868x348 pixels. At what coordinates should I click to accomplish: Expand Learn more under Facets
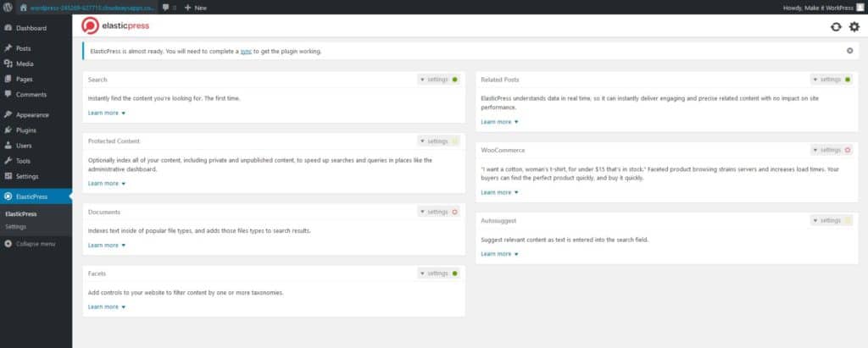coord(107,307)
